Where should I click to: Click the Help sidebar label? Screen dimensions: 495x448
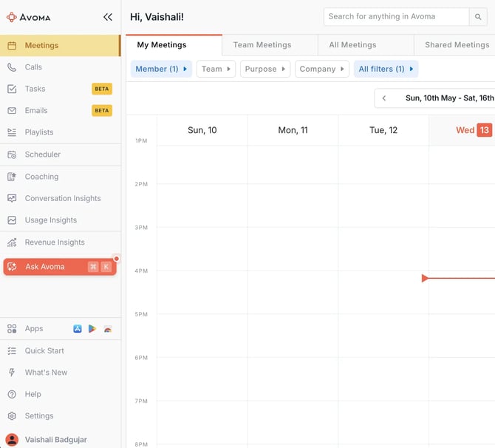point(33,394)
